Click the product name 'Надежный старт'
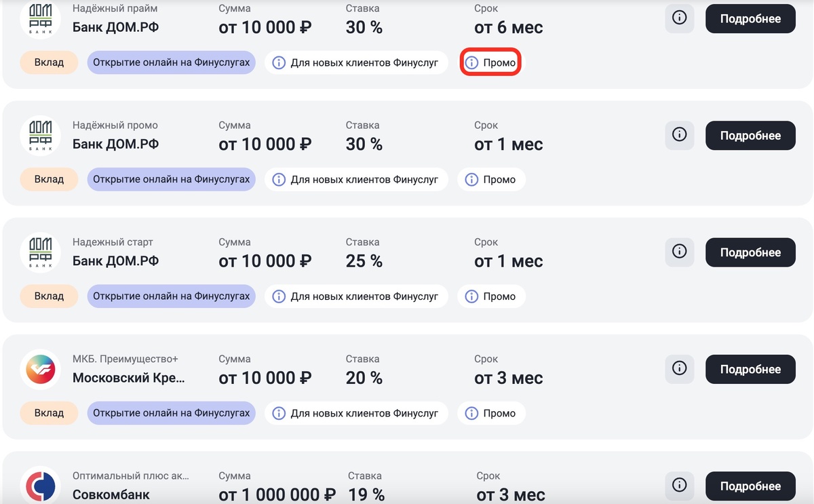814x504 pixels. [113, 242]
